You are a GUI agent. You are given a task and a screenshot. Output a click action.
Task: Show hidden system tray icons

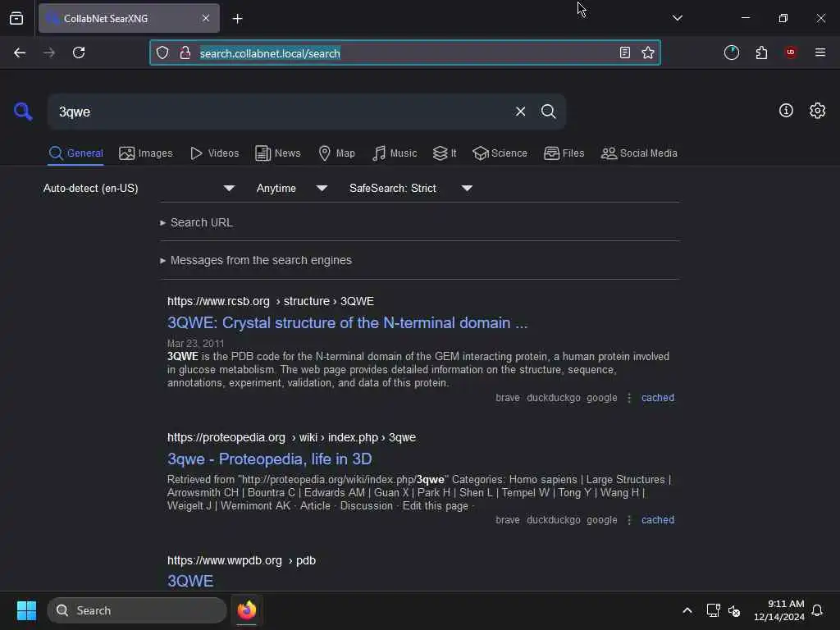coord(687,610)
